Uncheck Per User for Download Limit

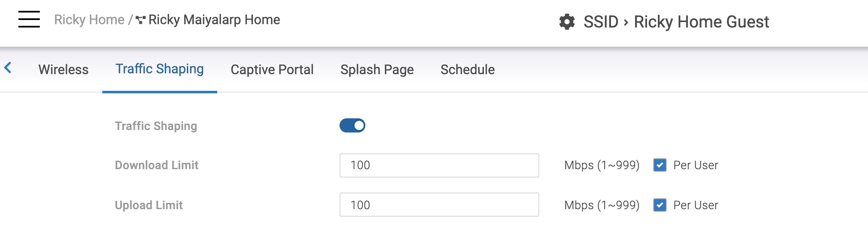[660, 165]
